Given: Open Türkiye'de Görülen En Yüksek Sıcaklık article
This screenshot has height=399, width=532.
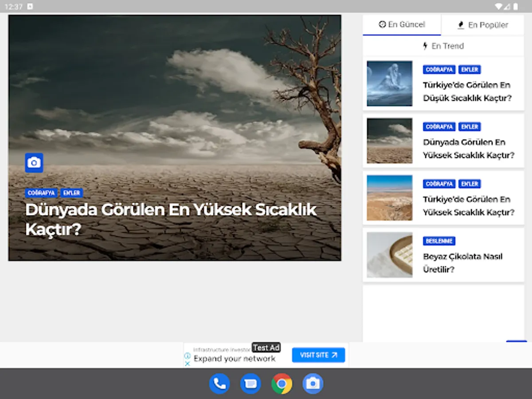Looking at the screenshot, I should (x=469, y=206).
